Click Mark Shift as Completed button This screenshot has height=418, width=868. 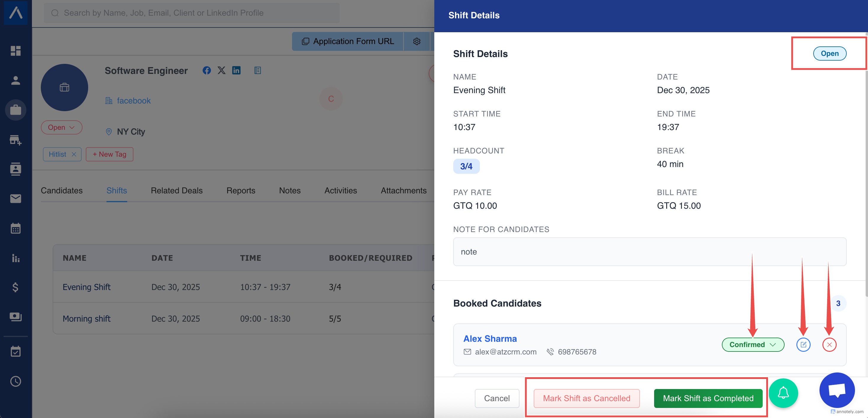click(708, 398)
